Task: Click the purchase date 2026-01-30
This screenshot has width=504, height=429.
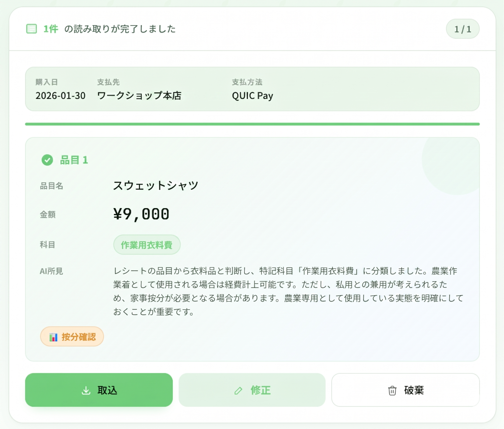Action: (61, 96)
